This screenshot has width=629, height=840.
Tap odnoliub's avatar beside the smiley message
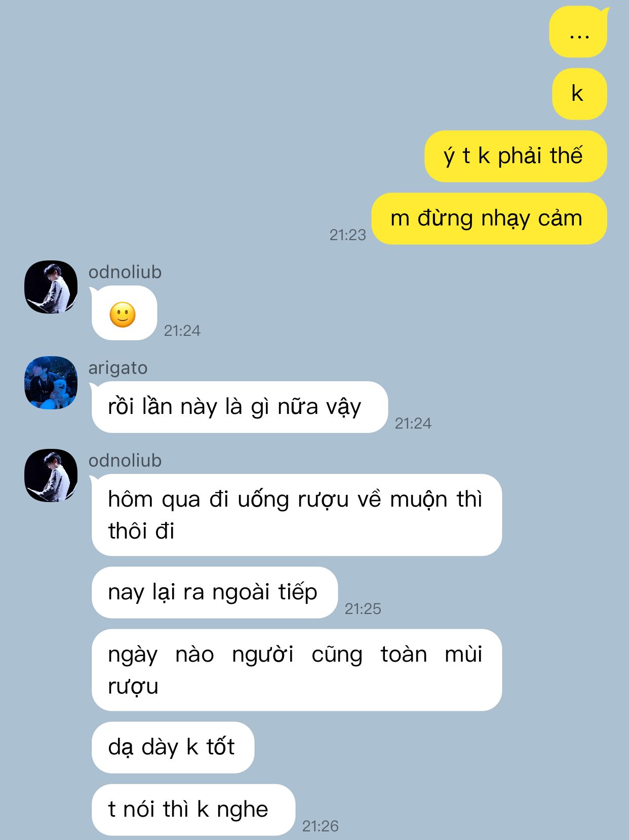[x=51, y=287]
